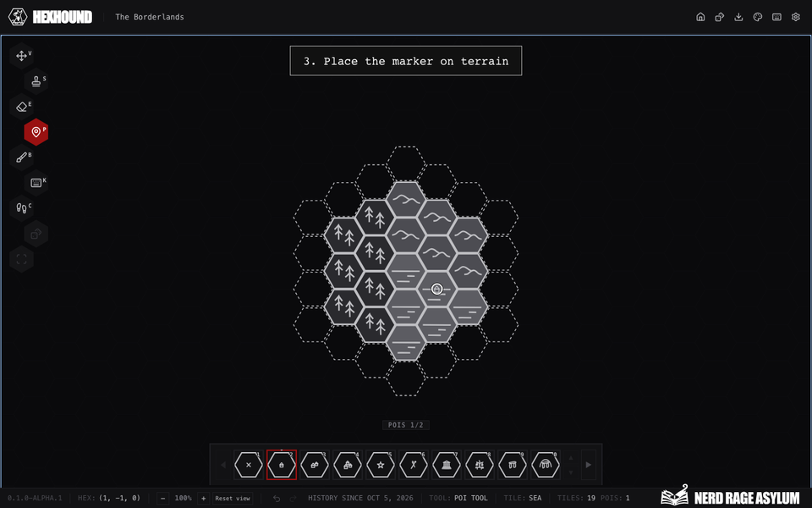Click the Reset view button
The image size is (812, 508).
pyautogui.click(x=233, y=498)
